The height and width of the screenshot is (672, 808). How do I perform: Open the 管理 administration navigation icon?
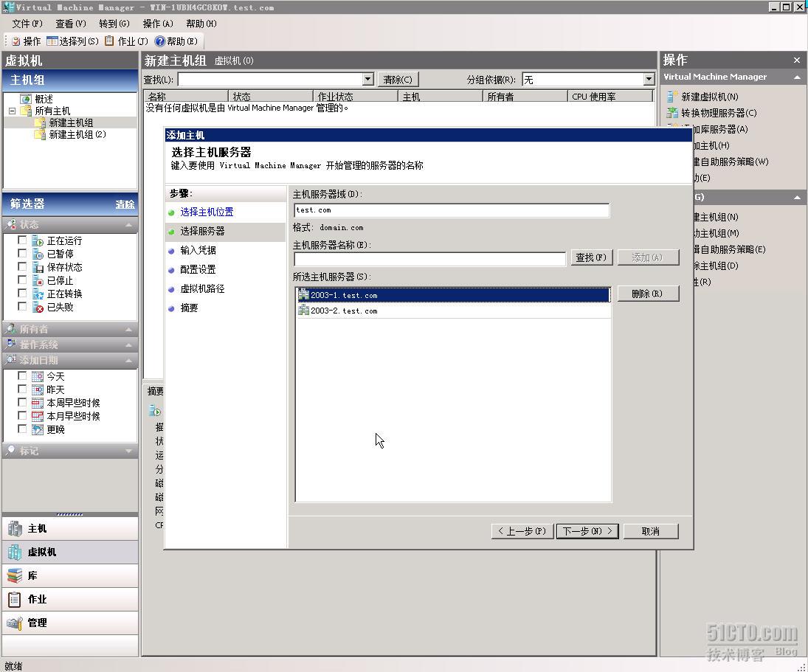[x=15, y=623]
